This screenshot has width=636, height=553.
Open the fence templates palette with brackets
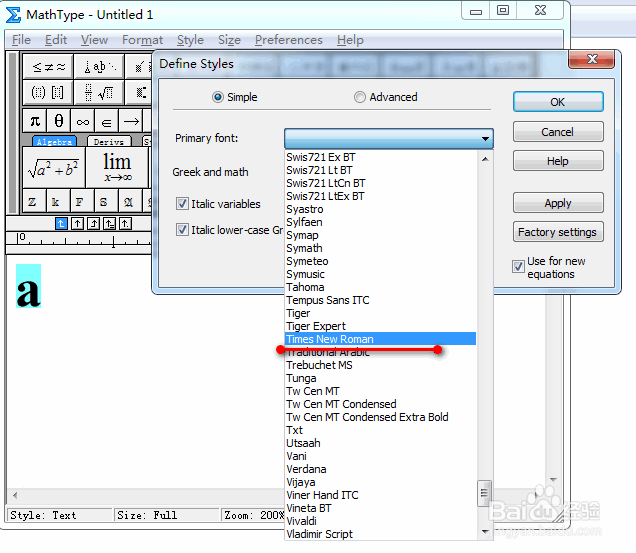point(48,93)
